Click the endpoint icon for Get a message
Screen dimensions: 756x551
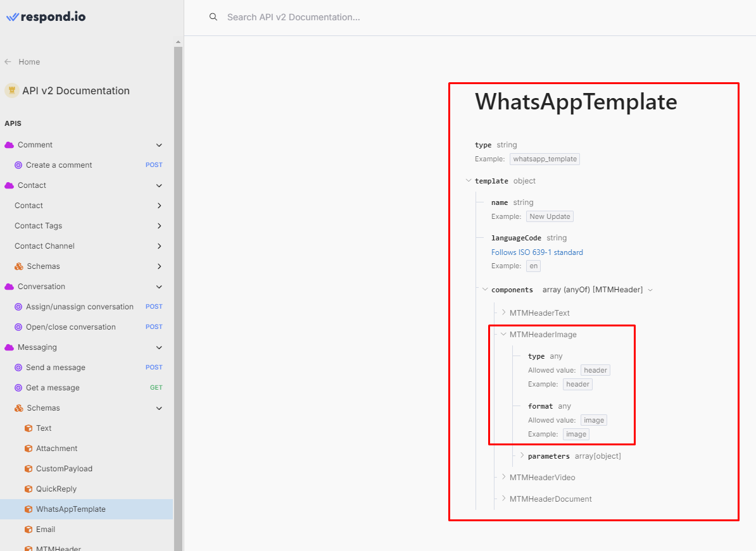(18, 388)
